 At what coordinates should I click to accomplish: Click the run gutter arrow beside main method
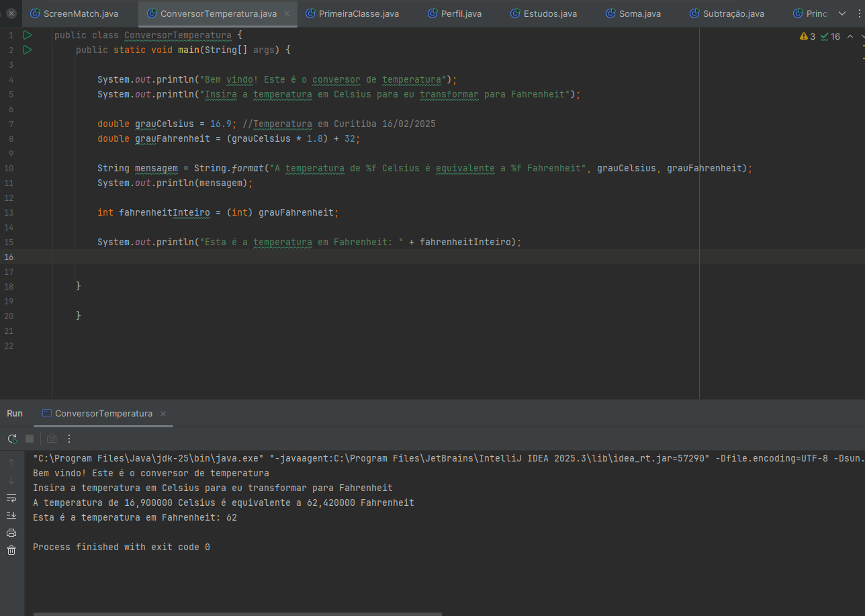(28, 50)
